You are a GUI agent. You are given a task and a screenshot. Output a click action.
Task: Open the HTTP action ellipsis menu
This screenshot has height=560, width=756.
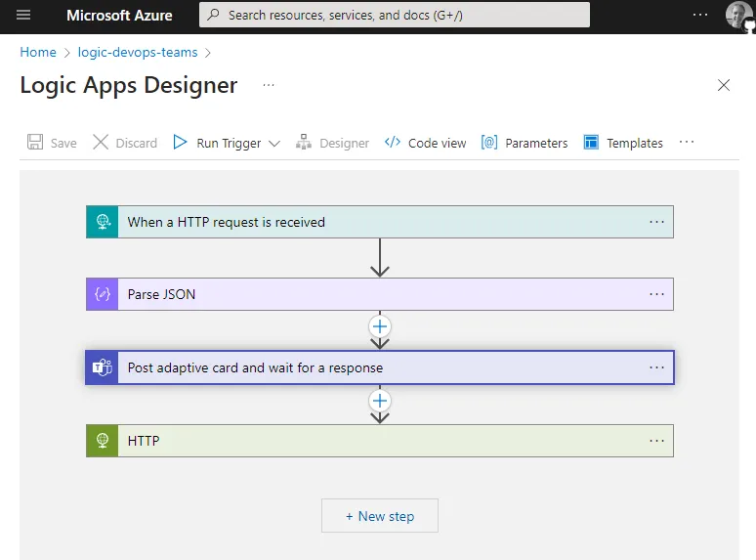(x=656, y=441)
